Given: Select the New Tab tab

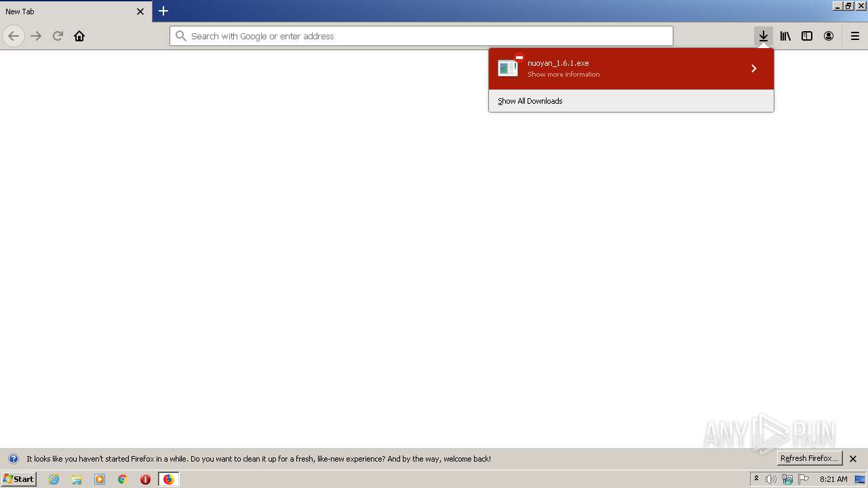Looking at the screenshot, I should point(76,12).
